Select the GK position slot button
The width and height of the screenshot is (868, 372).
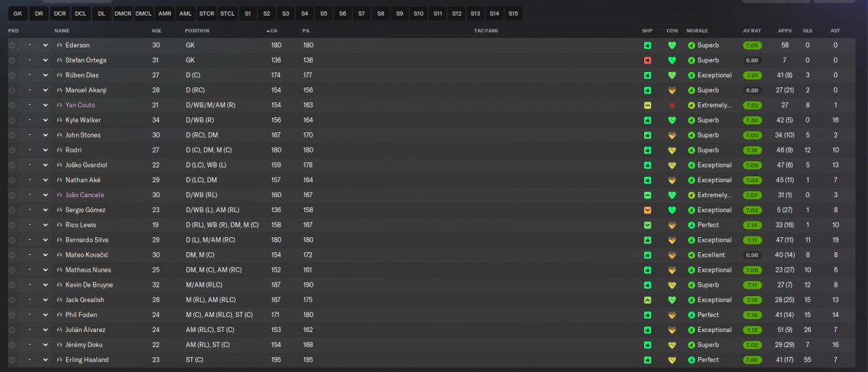pyautogui.click(x=18, y=14)
